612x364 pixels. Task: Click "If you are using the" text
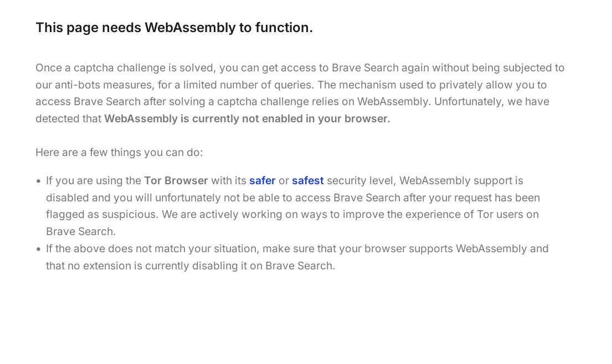[93, 181]
